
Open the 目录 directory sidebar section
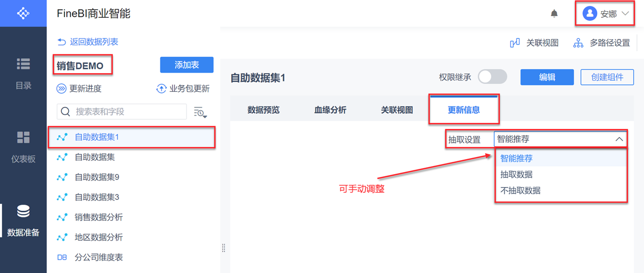click(23, 74)
